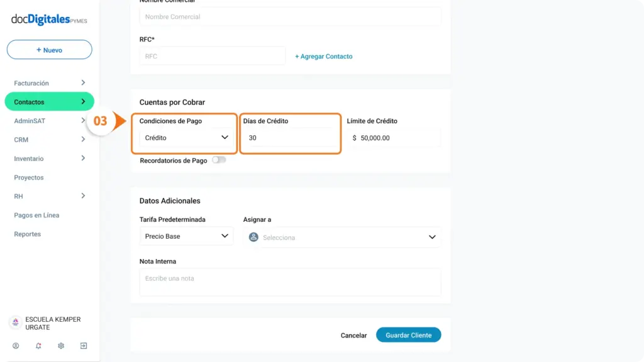The image size is (644, 362).
Task: Click the Días de Crédito field
Action: pos(290,138)
